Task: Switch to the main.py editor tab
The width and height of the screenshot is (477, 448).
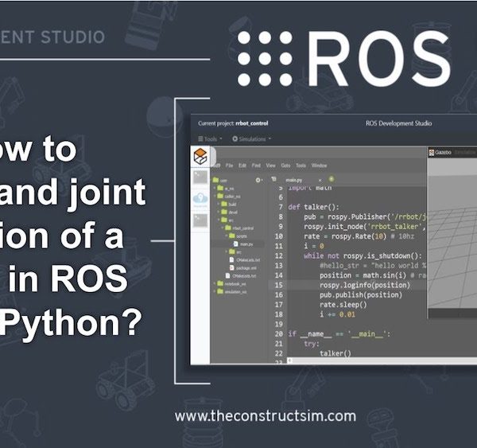Action: point(294,180)
